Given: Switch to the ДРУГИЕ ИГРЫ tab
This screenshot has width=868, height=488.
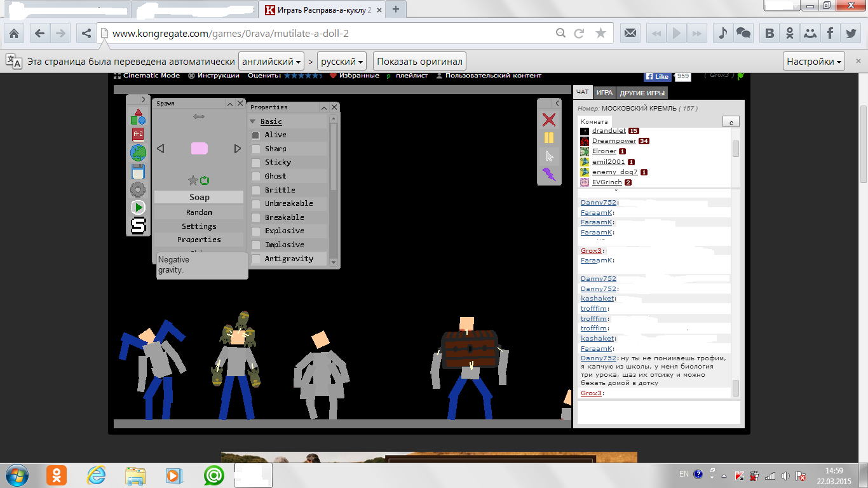Looking at the screenshot, I should click(x=642, y=93).
